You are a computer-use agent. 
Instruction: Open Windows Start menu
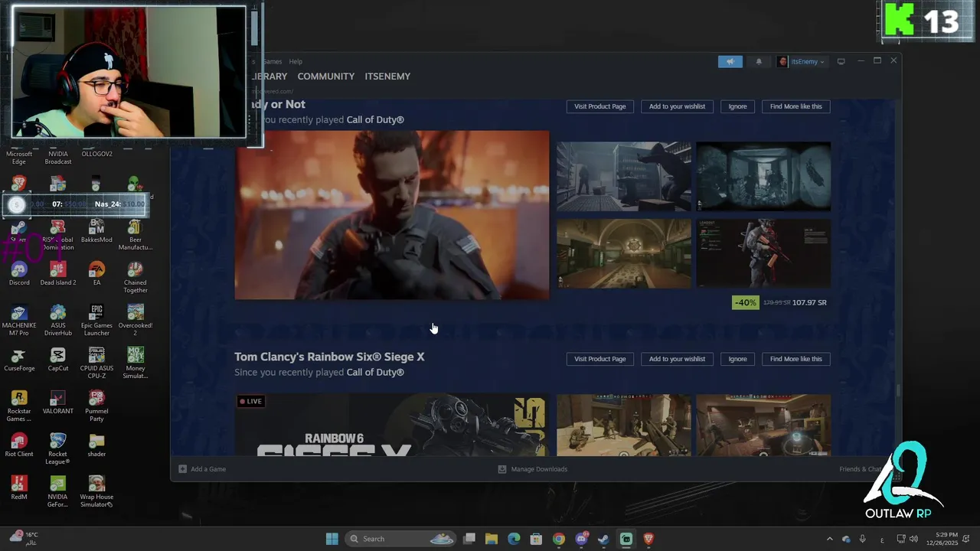point(332,539)
